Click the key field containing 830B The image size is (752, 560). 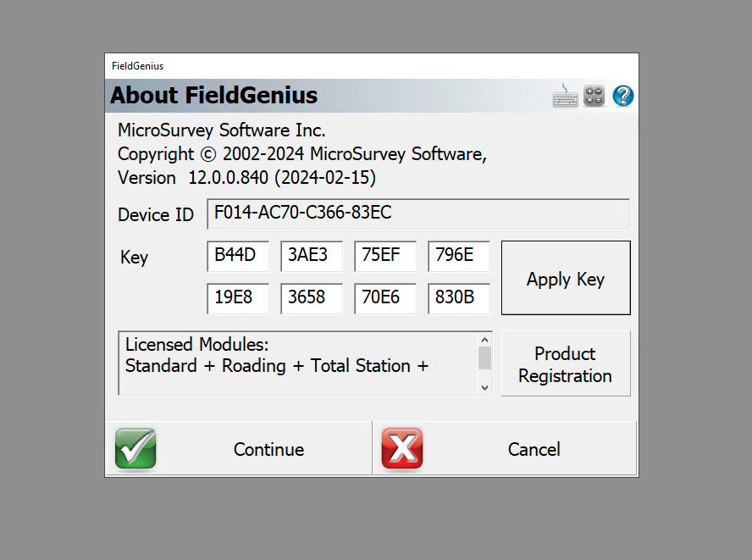tap(459, 298)
